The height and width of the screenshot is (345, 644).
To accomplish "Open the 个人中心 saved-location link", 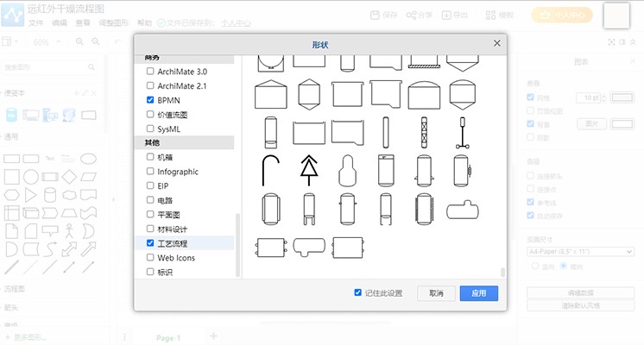I will [x=236, y=23].
